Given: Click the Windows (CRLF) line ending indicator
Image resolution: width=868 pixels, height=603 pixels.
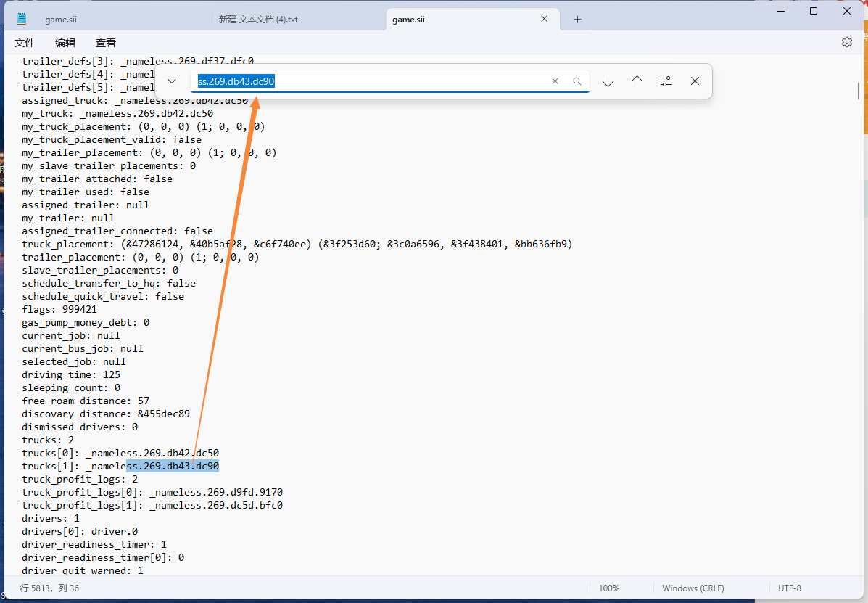Looking at the screenshot, I should (693, 588).
